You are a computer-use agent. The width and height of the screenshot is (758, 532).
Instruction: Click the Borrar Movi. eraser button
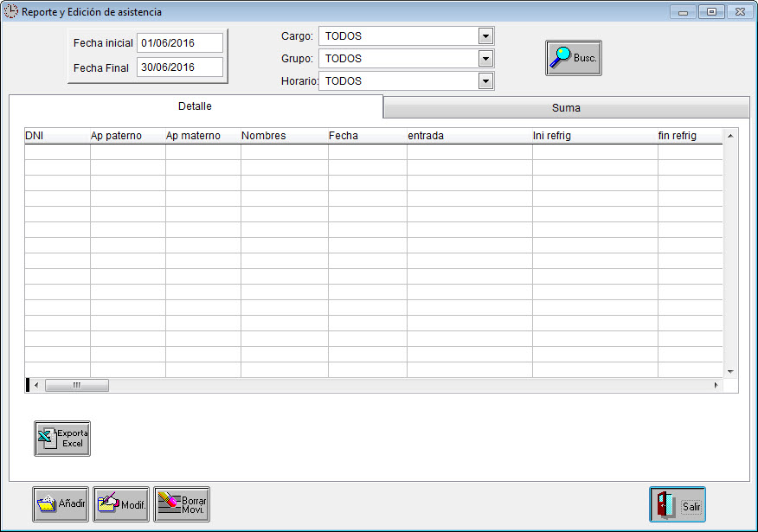pos(182,504)
